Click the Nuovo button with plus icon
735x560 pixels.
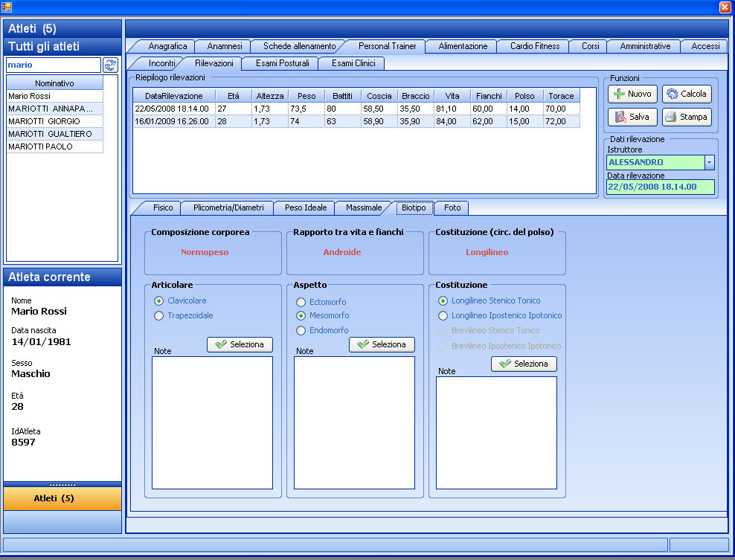click(x=632, y=94)
